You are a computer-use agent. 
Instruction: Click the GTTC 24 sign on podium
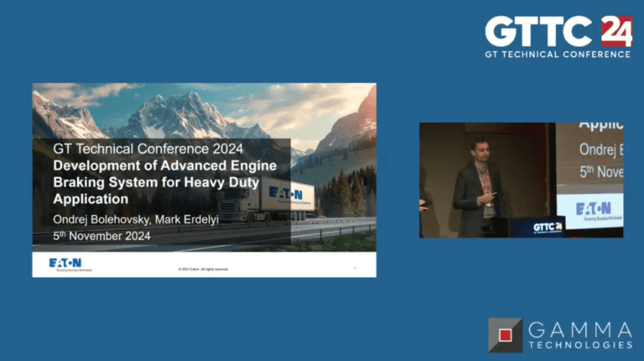(547, 228)
